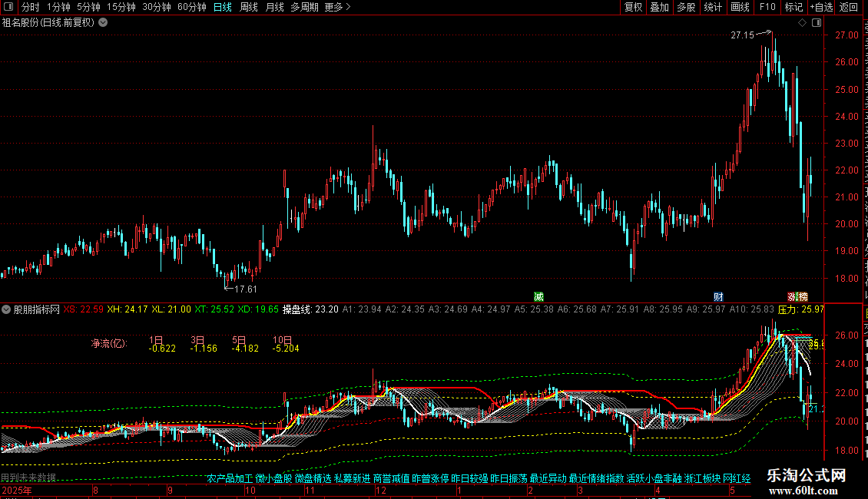This screenshot has width=868, height=499.
Task: Open the 商誉减值 tag
Action: [x=392, y=478]
